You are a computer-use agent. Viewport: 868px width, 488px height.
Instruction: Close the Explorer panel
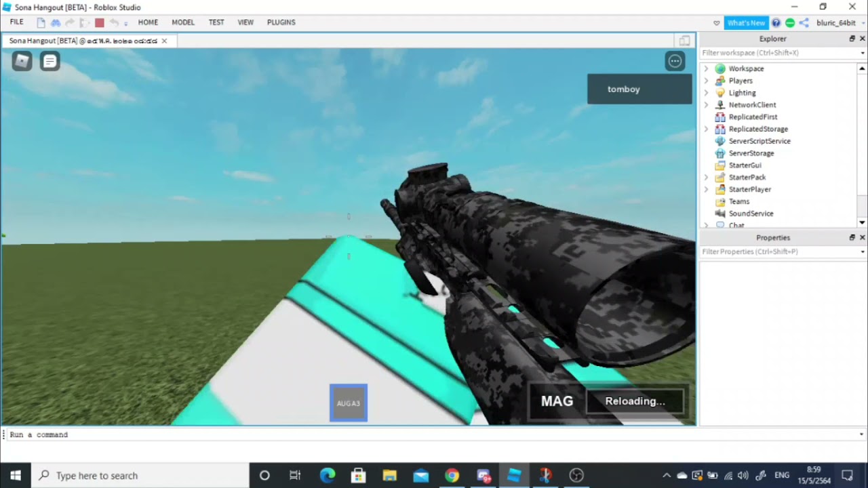click(x=863, y=39)
